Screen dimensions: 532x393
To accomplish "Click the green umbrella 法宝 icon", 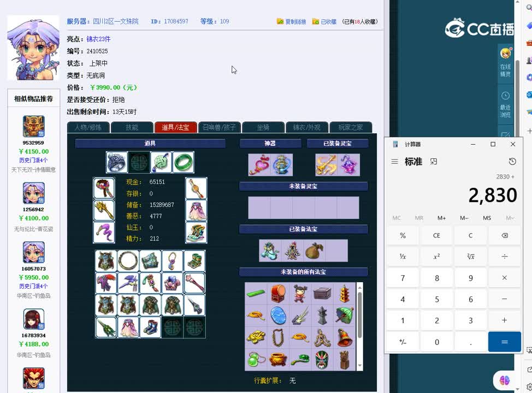I will pyautogui.click(x=344, y=315).
